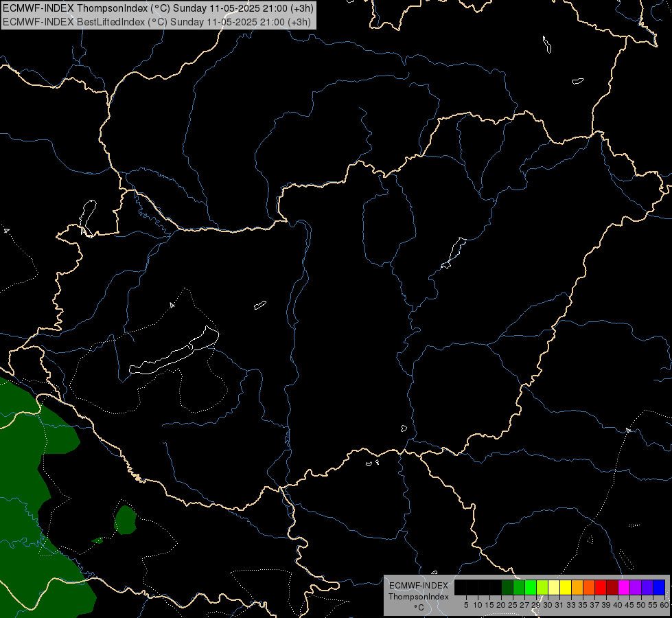
Task: Click the legend tick label 5
Action: pos(466,605)
